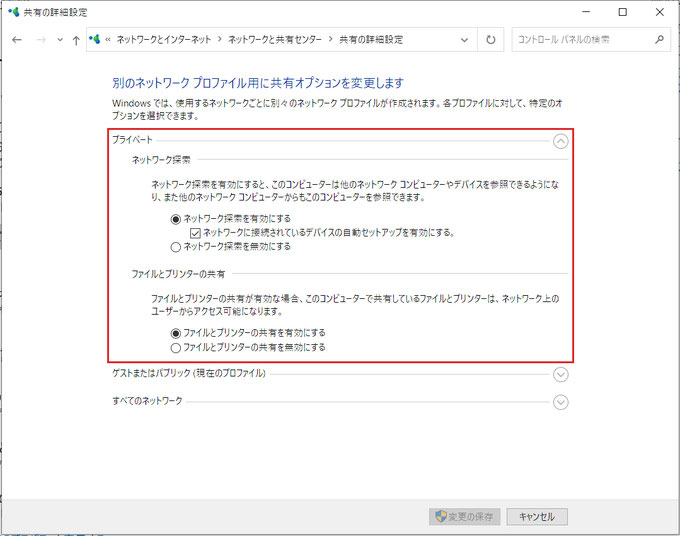680x536 pixels.
Task: Click the 共有の詳細設定 breadcrumb
Action: (x=371, y=39)
